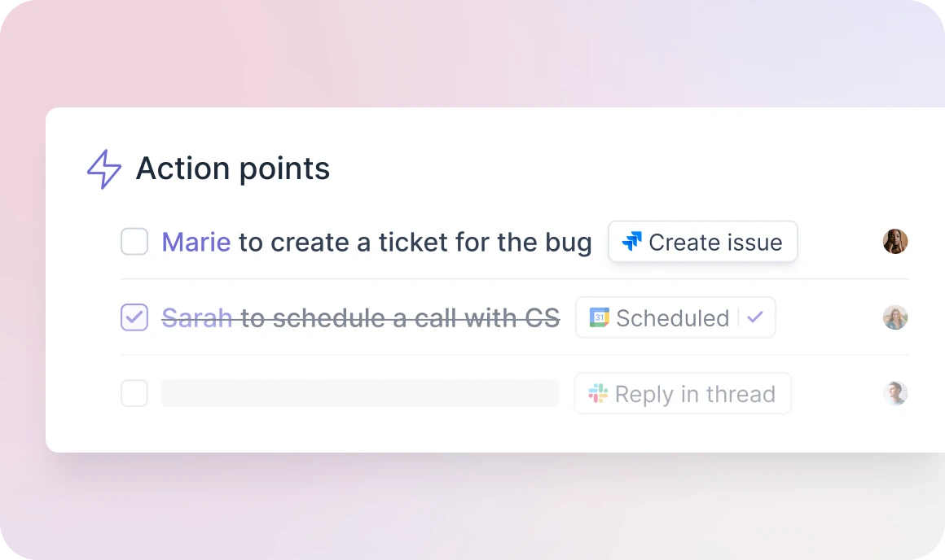Click the Google Calendar icon on Scheduled
This screenshot has height=560, width=945.
[x=597, y=317]
